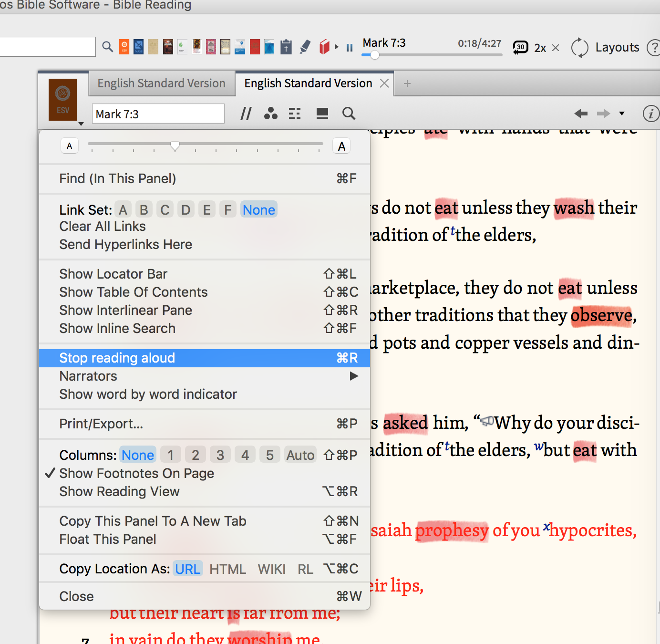Go back using the left arrow icon

point(581,114)
